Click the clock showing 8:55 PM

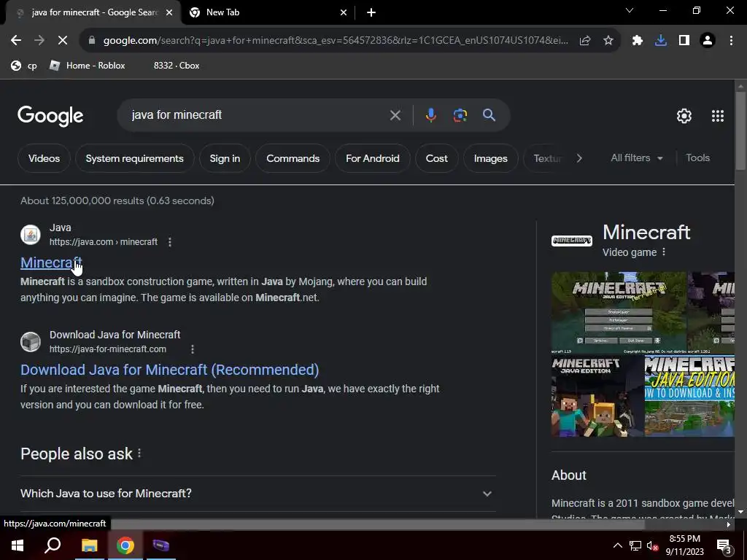tap(684, 545)
